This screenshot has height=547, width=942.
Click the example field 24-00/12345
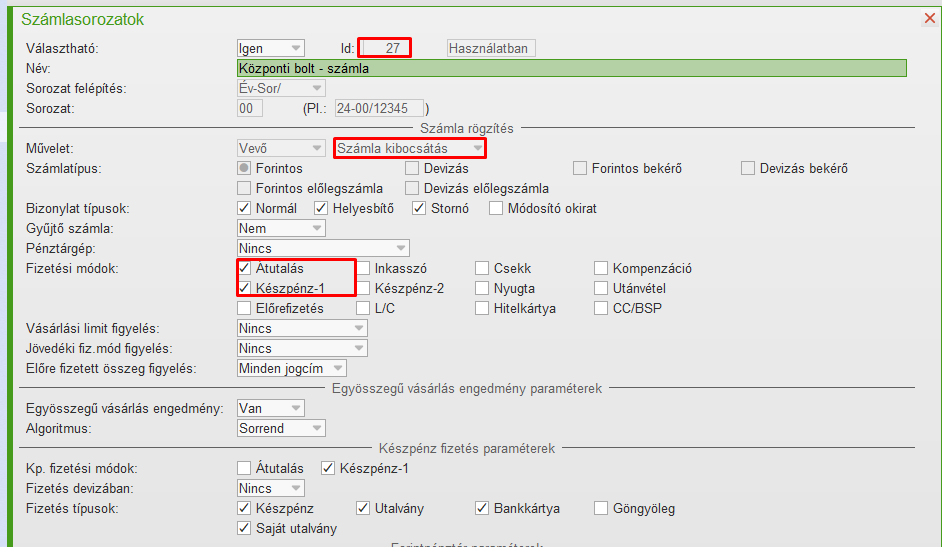click(379, 108)
